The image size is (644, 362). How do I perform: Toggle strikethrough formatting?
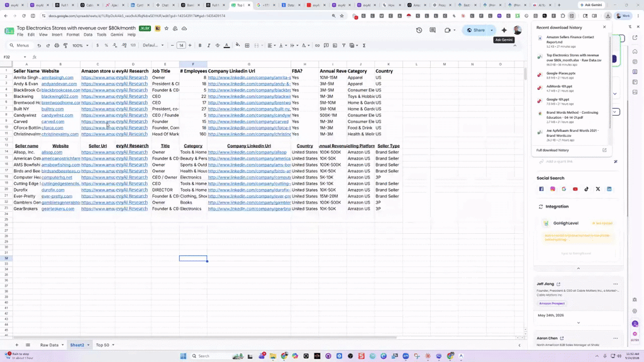point(218,45)
